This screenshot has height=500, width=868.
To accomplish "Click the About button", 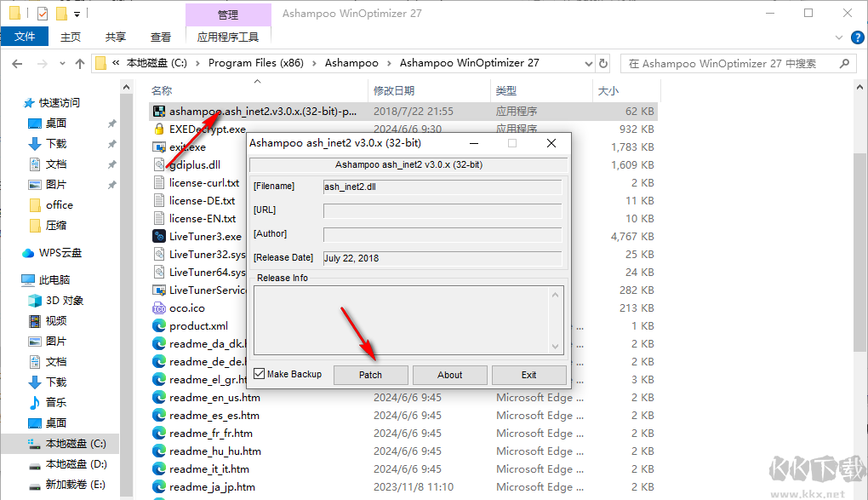I will [449, 374].
